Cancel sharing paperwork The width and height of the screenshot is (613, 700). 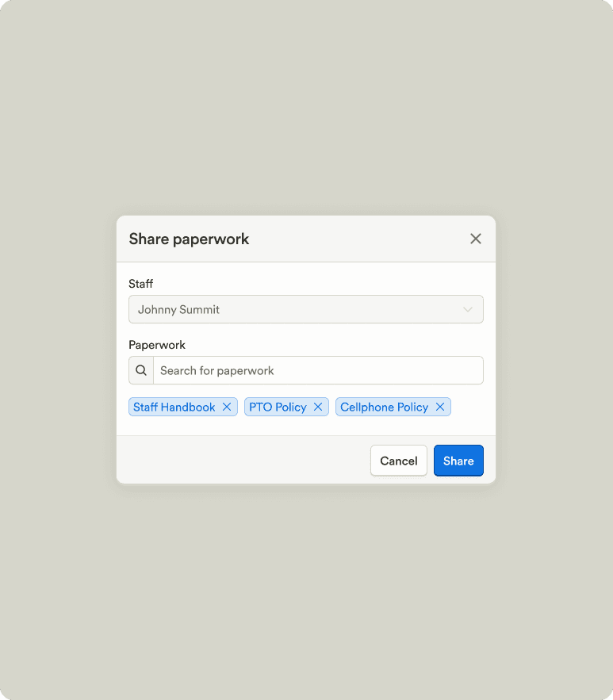tap(399, 461)
